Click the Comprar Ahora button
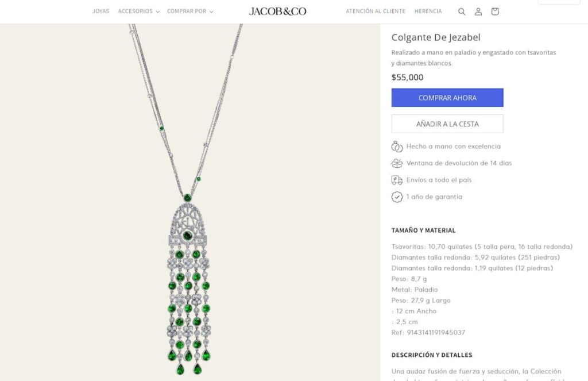This screenshot has height=381, width=588. click(447, 98)
